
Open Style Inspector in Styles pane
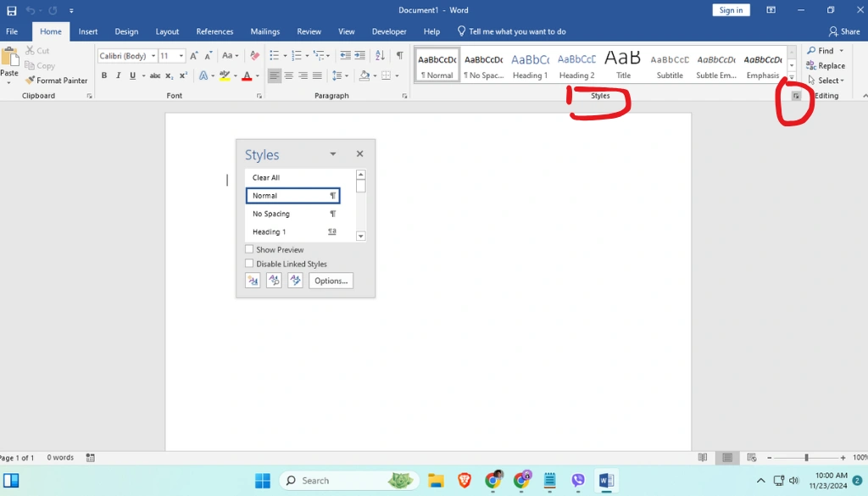coord(274,281)
